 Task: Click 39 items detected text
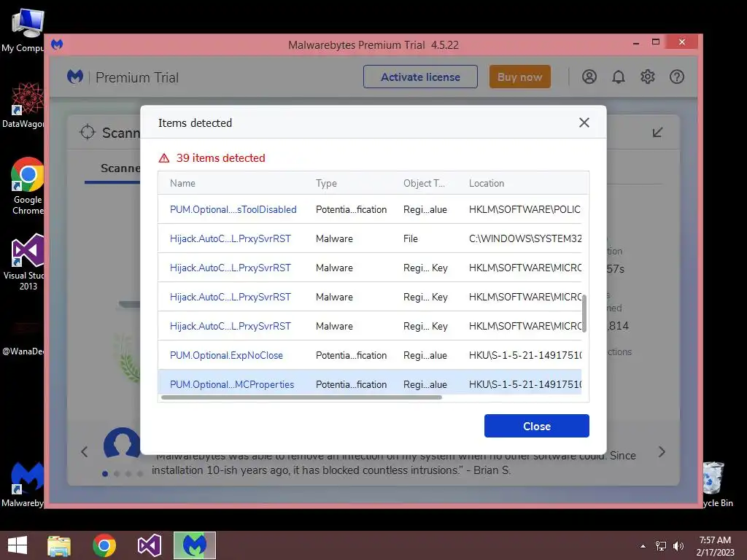[220, 158]
